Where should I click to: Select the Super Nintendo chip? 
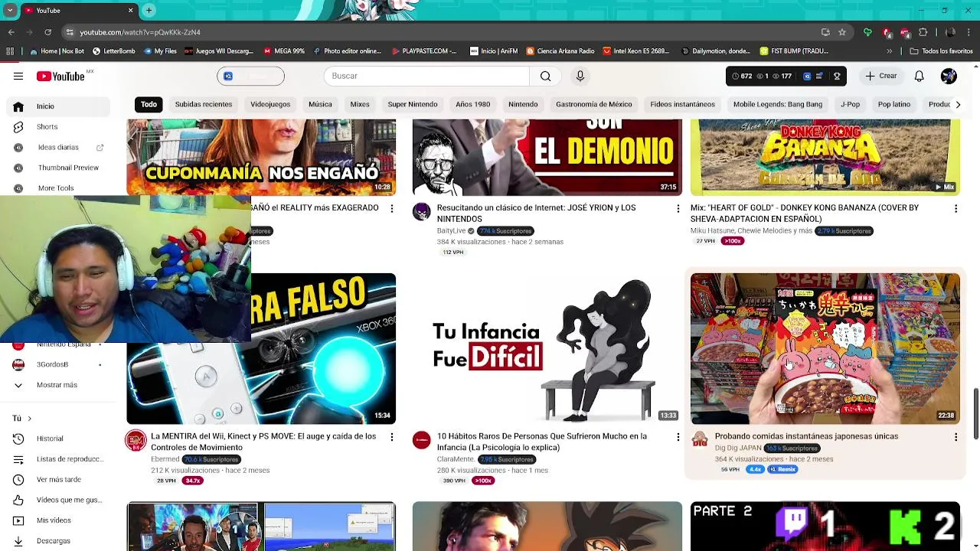(413, 104)
